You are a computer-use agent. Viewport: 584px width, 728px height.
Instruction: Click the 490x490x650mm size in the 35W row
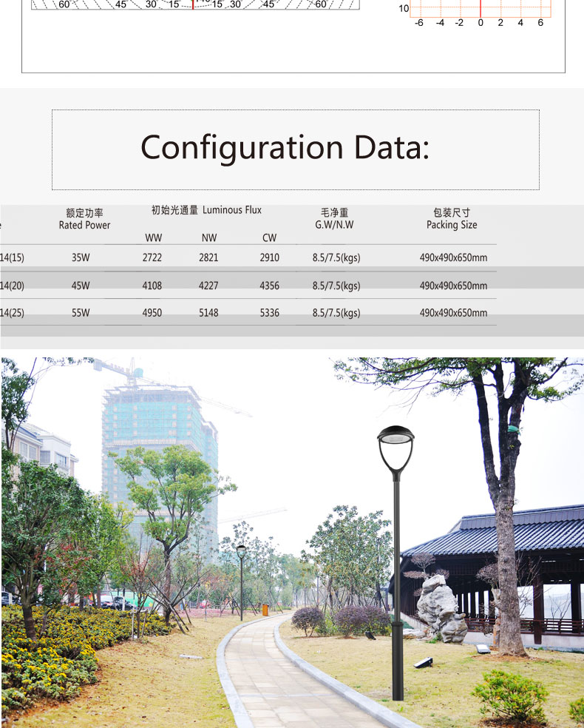(x=453, y=258)
